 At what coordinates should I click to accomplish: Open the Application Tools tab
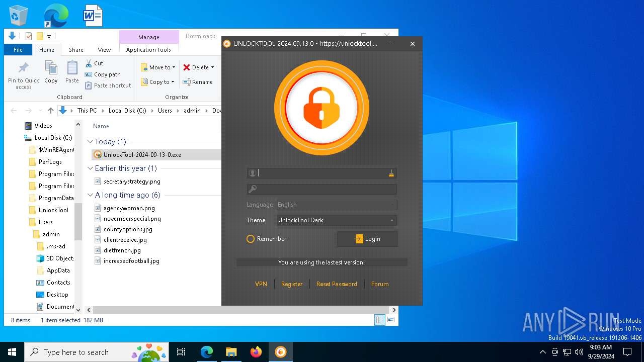(148, 50)
